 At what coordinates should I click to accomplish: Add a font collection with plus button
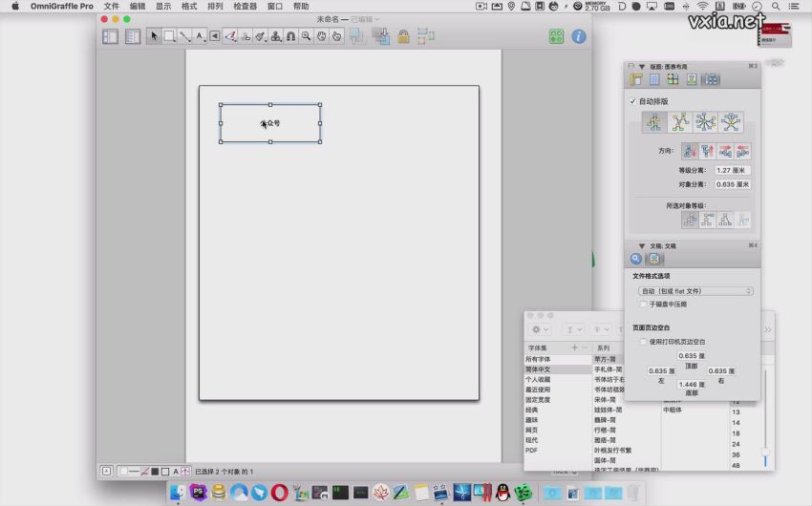point(574,348)
